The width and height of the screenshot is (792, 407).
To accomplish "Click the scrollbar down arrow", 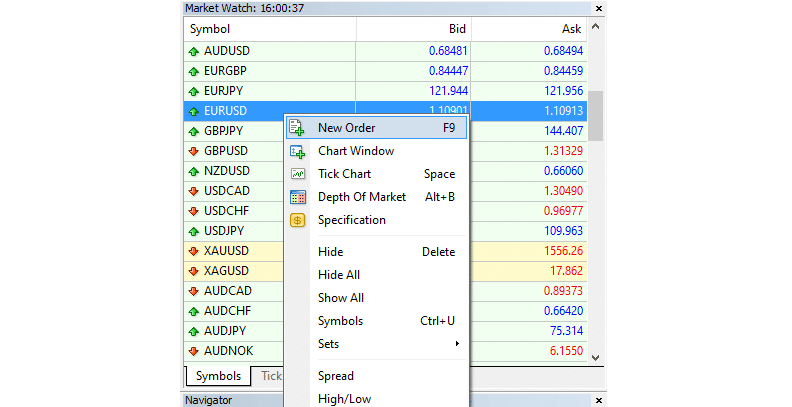I will point(596,357).
